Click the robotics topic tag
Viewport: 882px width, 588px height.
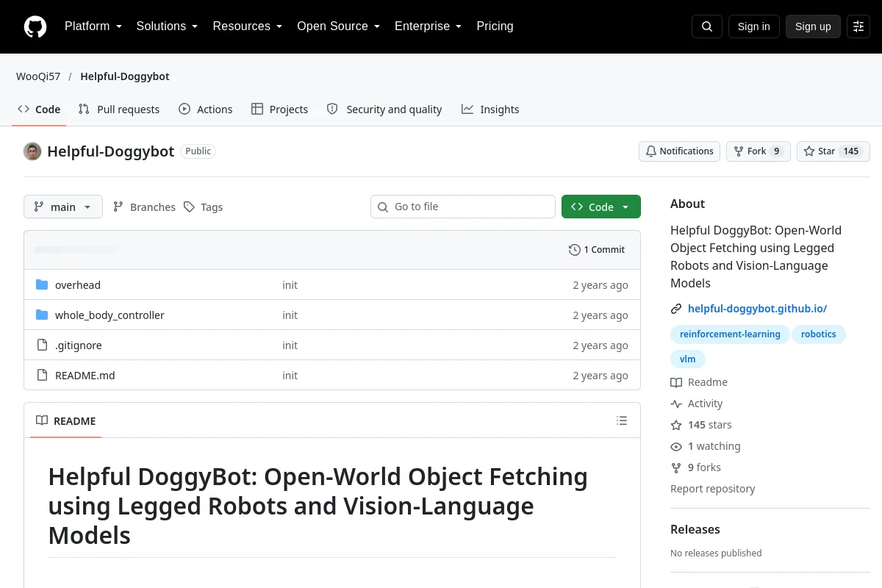(x=819, y=334)
